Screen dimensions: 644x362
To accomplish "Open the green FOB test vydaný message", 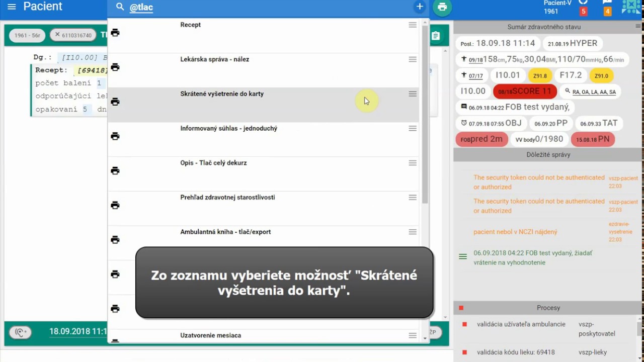I will click(x=533, y=257).
